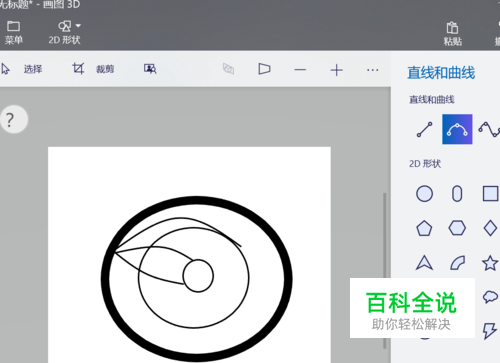Toggle the flag-shaped view icon
The height and width of the screenshot is (363, 500).
coord(264,69)
